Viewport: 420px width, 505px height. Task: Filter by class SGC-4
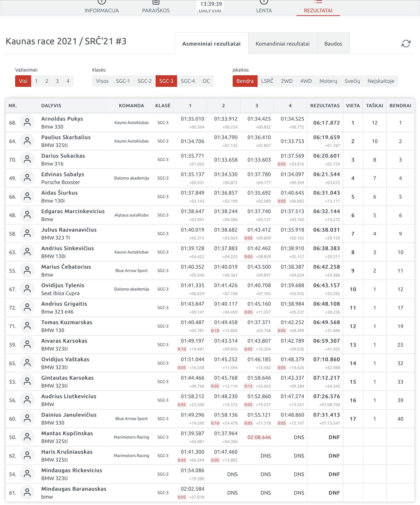[188, 81]
